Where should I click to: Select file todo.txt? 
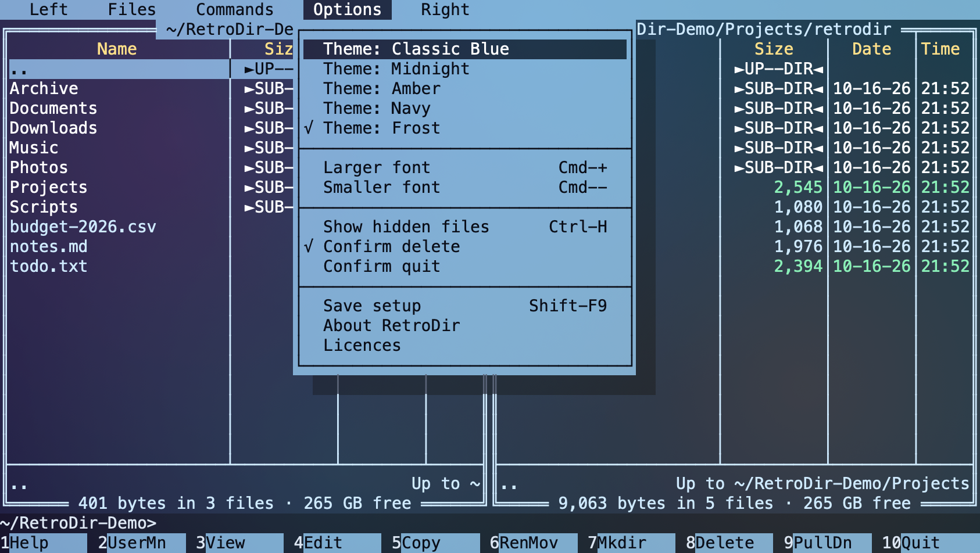coord(119,267)
